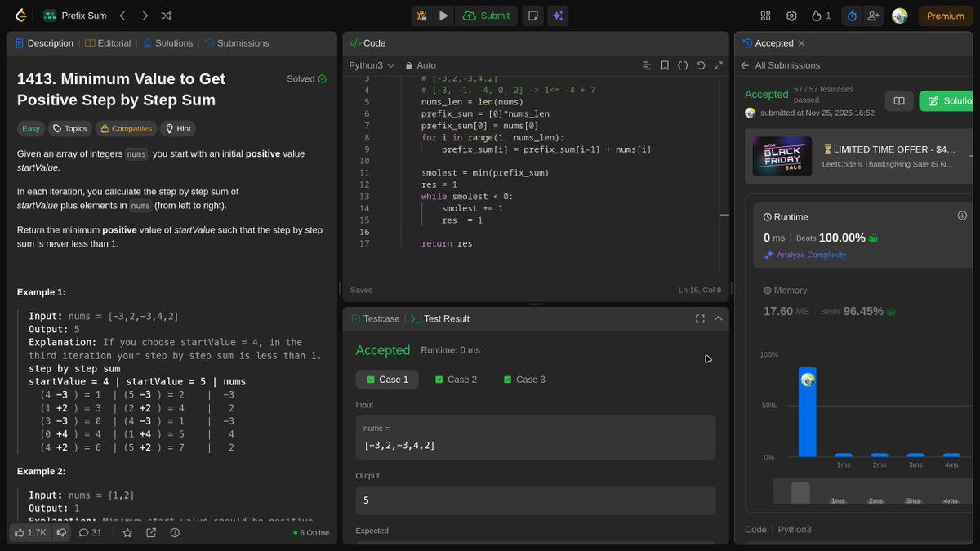Image resolution: width=980 pixels, height=551 pixels.
Task: Toggle Auto lock in code editor
Action: [421, 65]
